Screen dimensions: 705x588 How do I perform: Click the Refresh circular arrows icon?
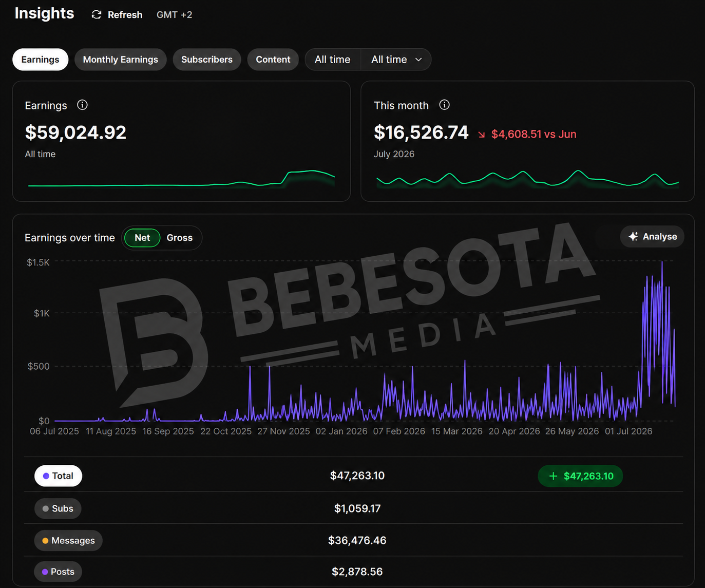pos(96,15)
